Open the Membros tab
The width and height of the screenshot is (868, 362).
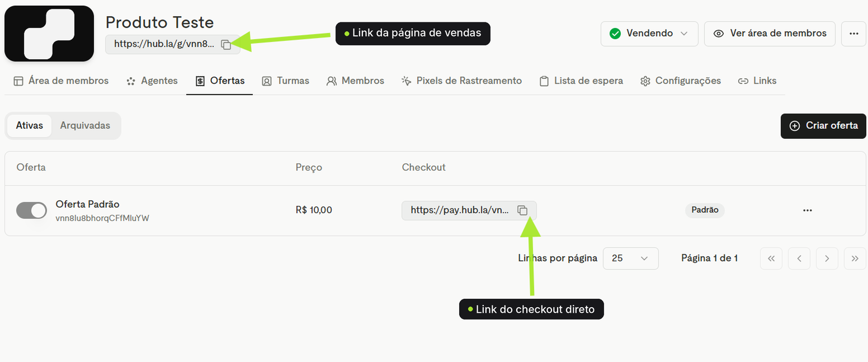tap(356, 81)
